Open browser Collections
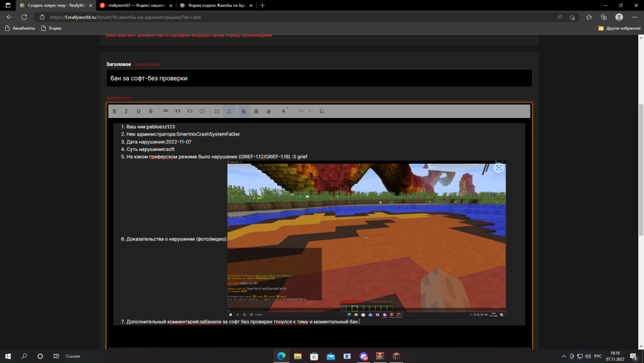The height and width of the screenshot is (363, 644). coord(604,17)
